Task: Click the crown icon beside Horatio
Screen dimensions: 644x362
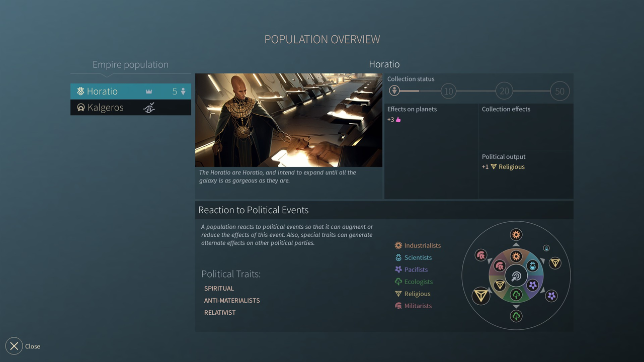Action: tap(149, 92)
